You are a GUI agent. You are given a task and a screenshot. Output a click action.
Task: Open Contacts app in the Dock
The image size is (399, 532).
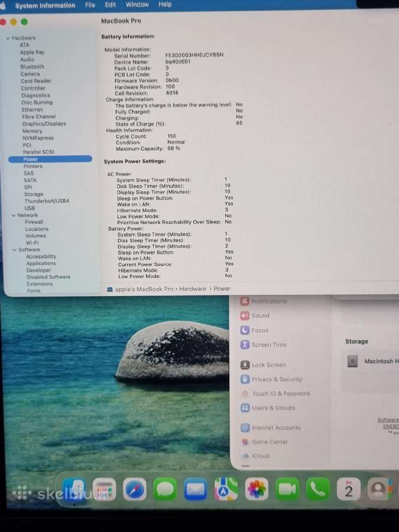pyautogui.click(x=379, y=489)
